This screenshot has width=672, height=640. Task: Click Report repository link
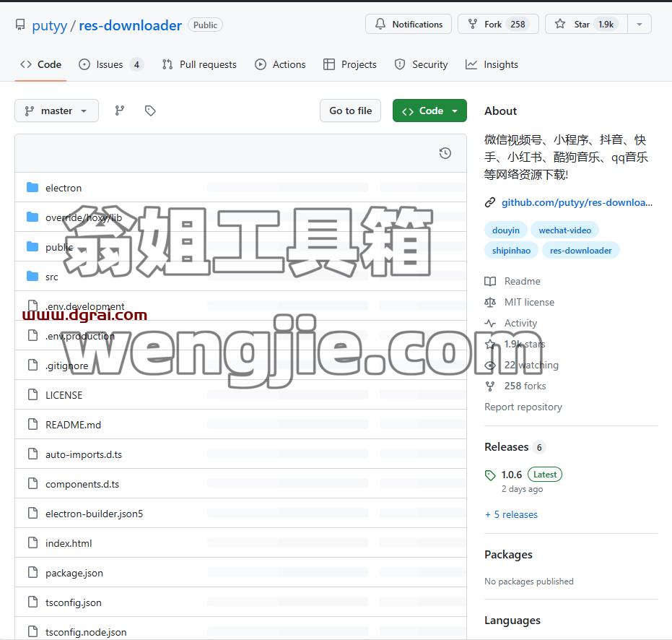(x=523, y=407)
